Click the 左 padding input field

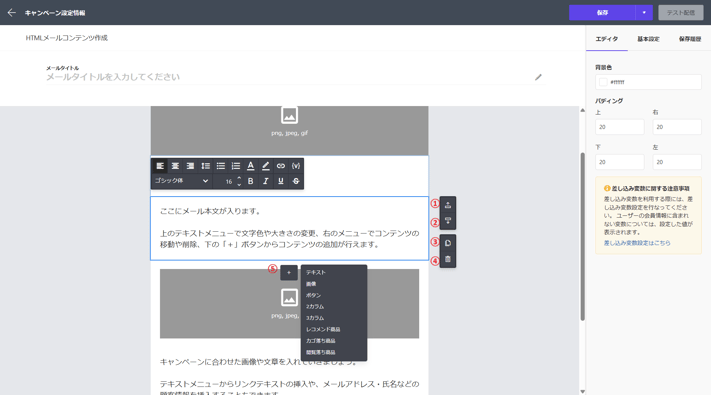[677, 162]
